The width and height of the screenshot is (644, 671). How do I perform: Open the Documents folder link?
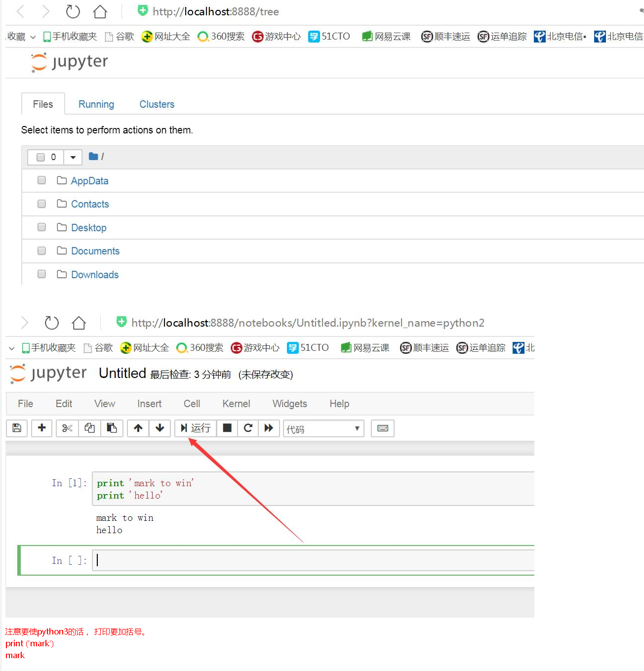coord(95,251)
